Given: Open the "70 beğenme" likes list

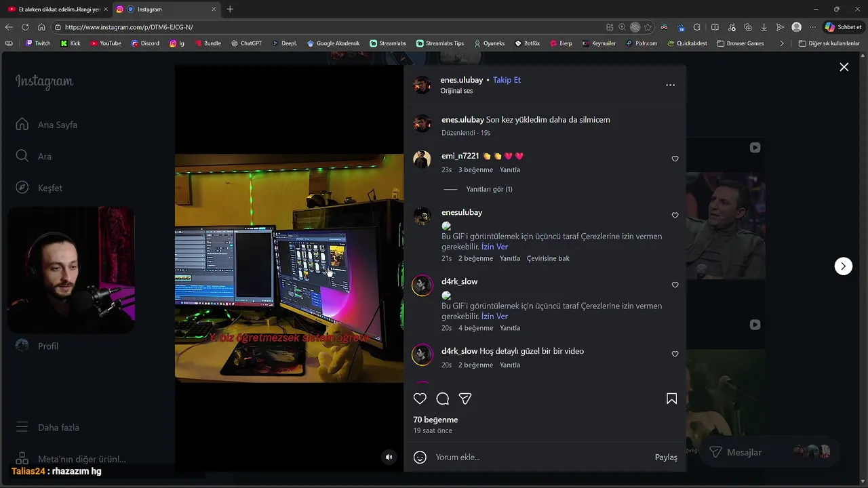Looking at the screenshot, I should (x=435, y=420).
